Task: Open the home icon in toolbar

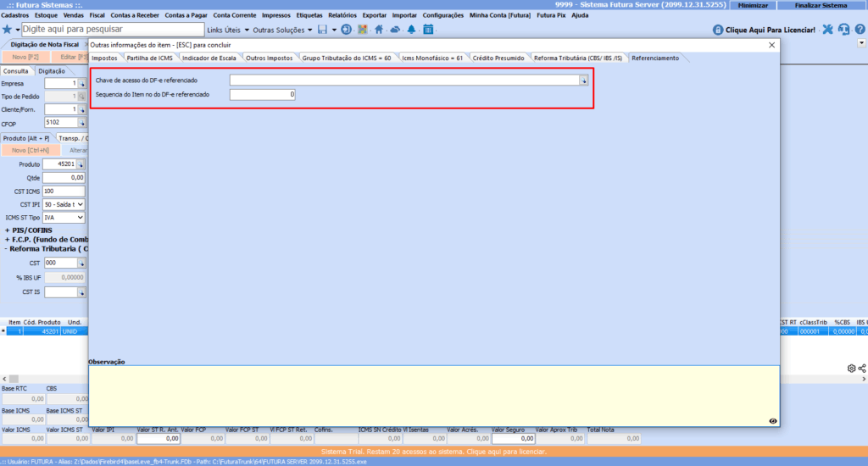Action: (x=379, y=30)
